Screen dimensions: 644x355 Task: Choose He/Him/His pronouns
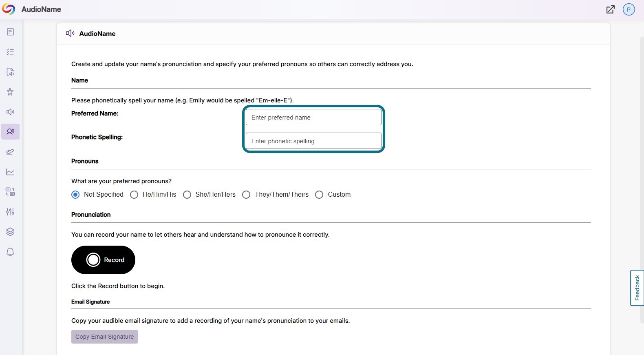pyautogui.click(x=134, y=195)
